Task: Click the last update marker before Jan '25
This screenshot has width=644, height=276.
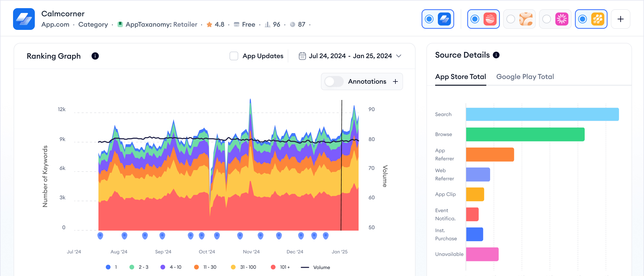Action: (x=326, y=236)
